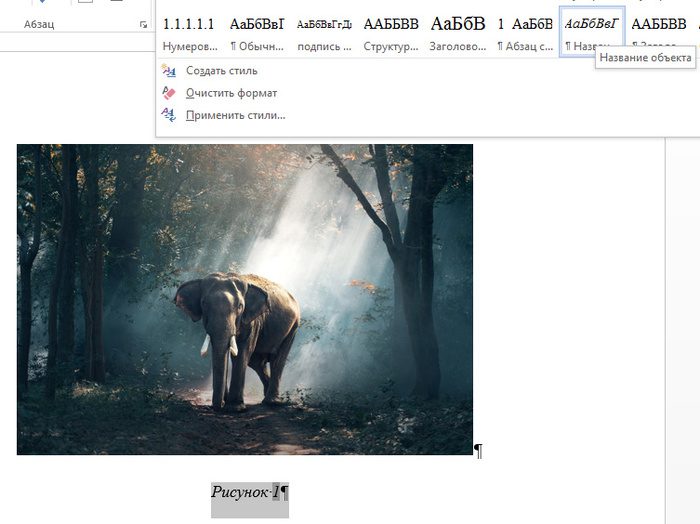
Task: Click the eraser Очистить формат icon
Action: click(x=169, y=93)
